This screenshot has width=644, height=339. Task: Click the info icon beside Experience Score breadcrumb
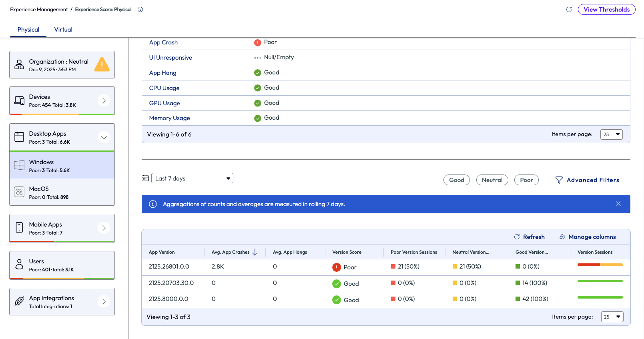[x=140, y=10]
